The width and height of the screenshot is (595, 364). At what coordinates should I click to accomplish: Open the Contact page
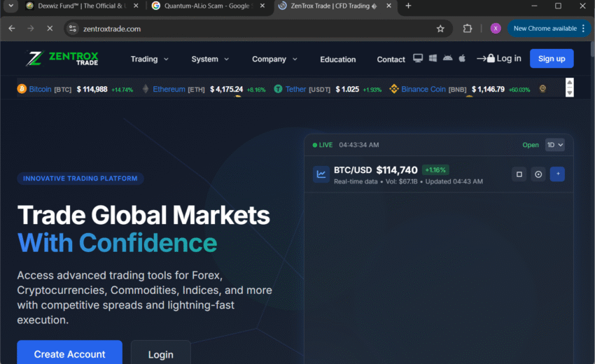pyautogui.click(x=391, y=59)
